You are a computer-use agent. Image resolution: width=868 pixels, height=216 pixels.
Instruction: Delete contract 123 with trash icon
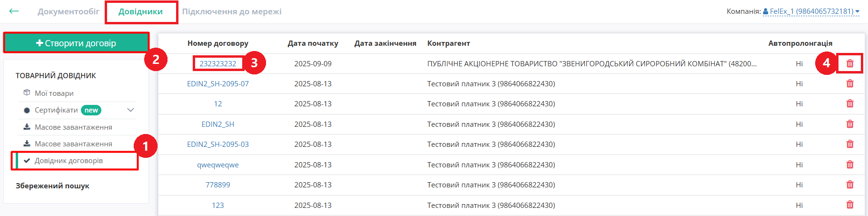(850, 205)
